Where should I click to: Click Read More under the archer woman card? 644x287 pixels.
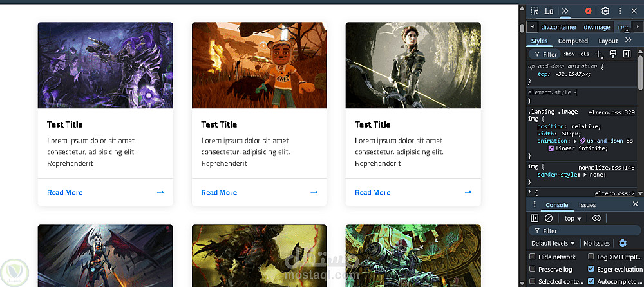[372, 192]
